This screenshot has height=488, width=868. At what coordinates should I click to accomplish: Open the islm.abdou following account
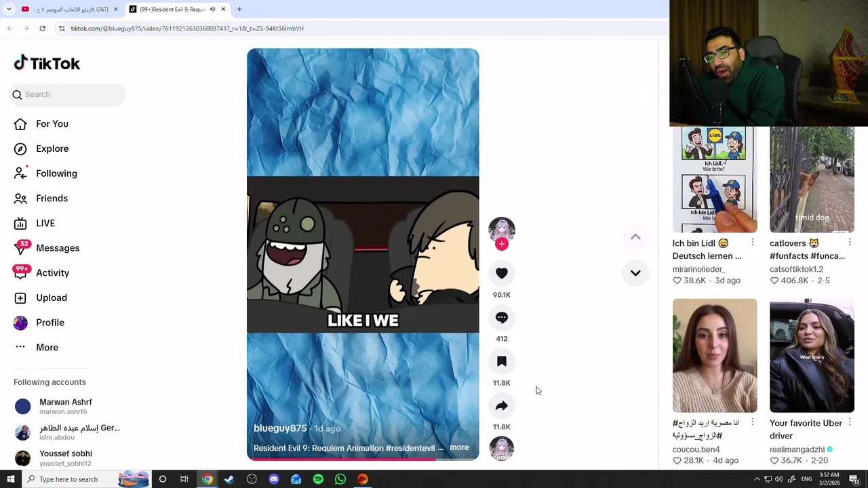tap(66, 432)
